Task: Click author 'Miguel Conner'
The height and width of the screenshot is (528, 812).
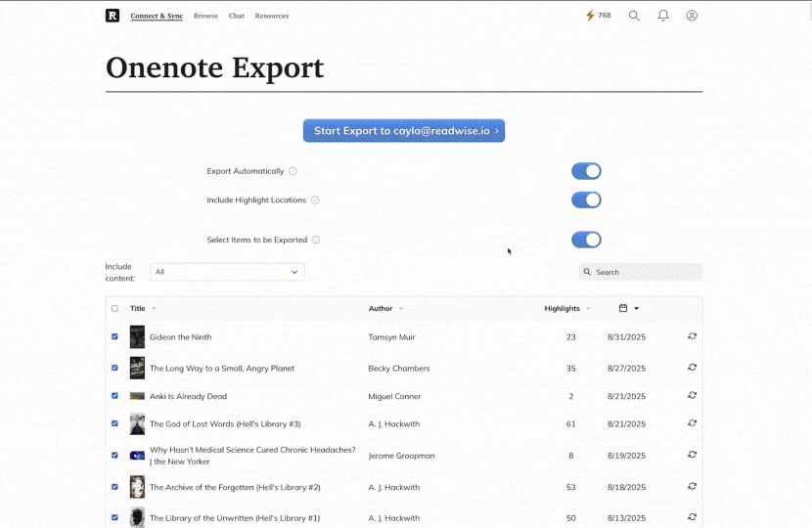Action: (394, 396)
